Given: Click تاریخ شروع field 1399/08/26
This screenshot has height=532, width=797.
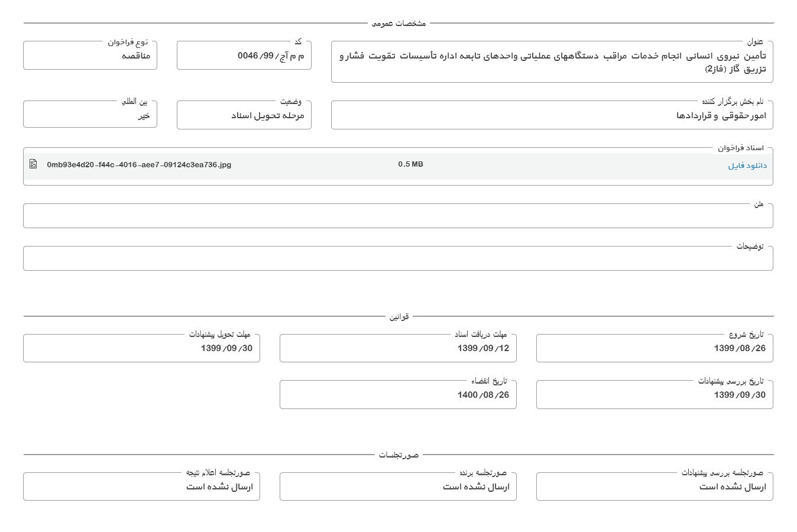Looking at the screenshot, I should 655,348.
